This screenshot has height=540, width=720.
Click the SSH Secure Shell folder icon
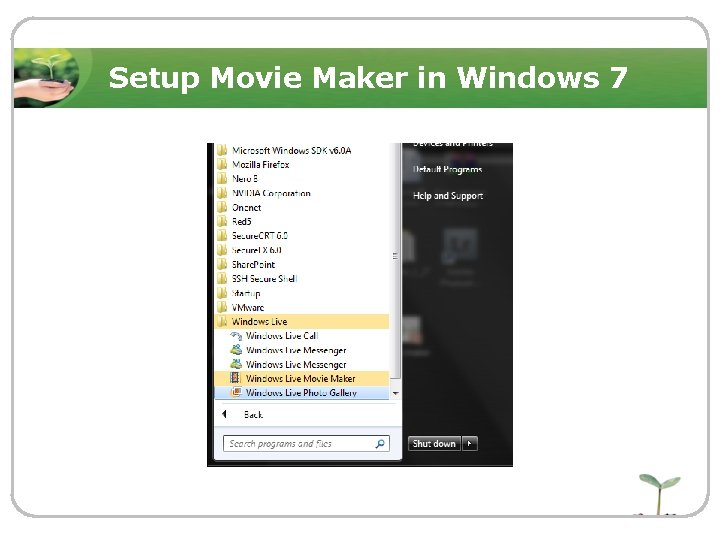(222, 279)
